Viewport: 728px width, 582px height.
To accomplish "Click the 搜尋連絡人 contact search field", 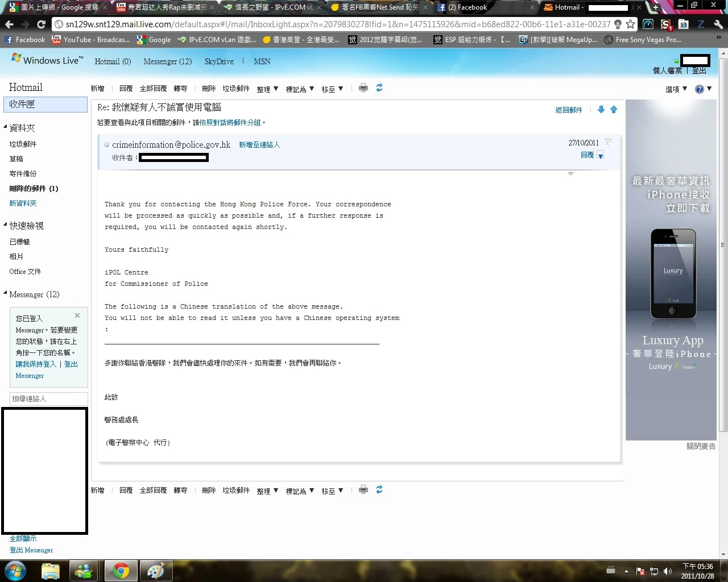I will coord(49,398).
